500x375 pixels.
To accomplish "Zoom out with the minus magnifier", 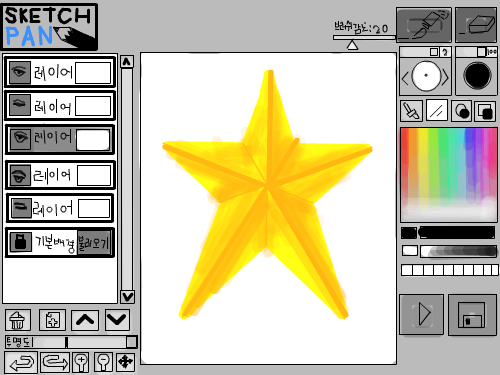I will tap(103, 362).
